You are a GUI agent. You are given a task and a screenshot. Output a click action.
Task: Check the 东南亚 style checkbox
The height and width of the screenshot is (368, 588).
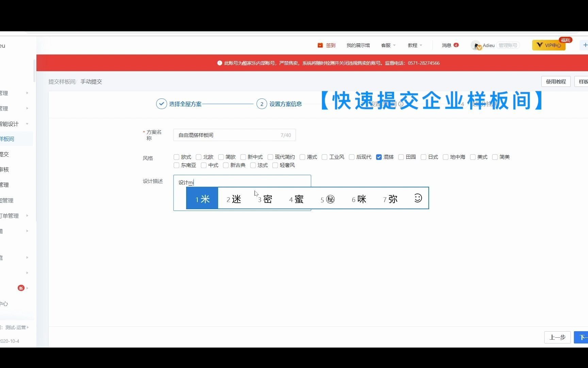176,165
